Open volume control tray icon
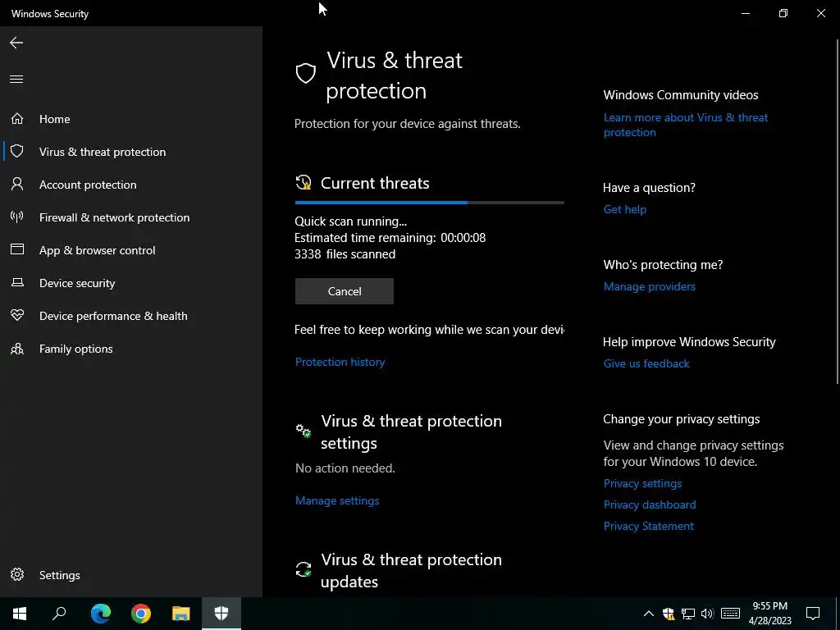The height and width of the screenshot is (630, 840). (x=707, y=614)
